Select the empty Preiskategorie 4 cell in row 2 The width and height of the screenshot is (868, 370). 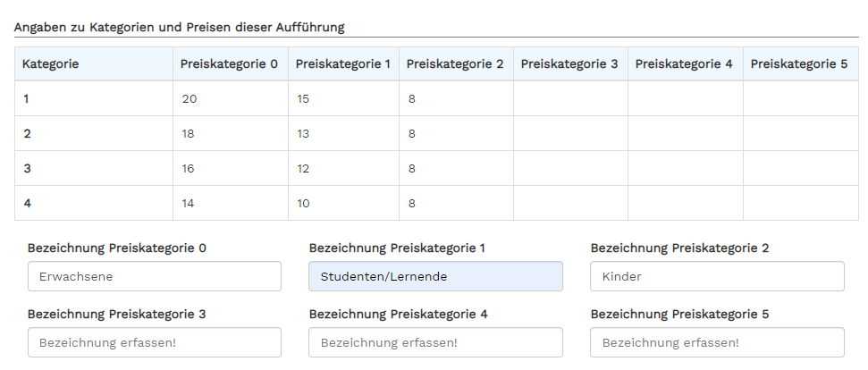point(686,134)
